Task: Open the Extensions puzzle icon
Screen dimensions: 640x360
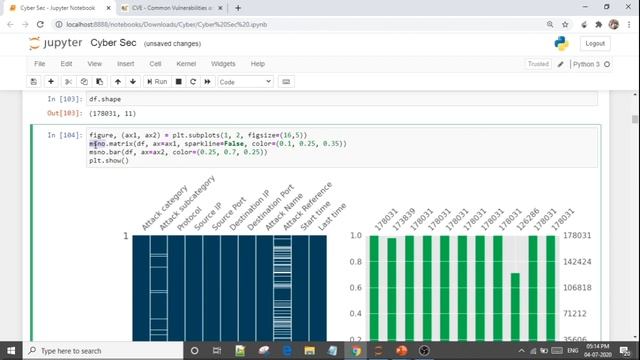Action: click(599, 24)
